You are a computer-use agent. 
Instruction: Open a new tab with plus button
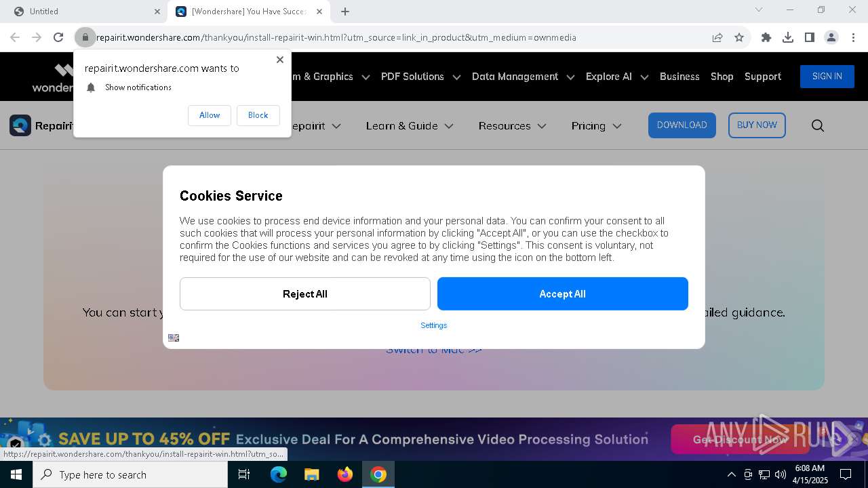(x=345, y=12)
